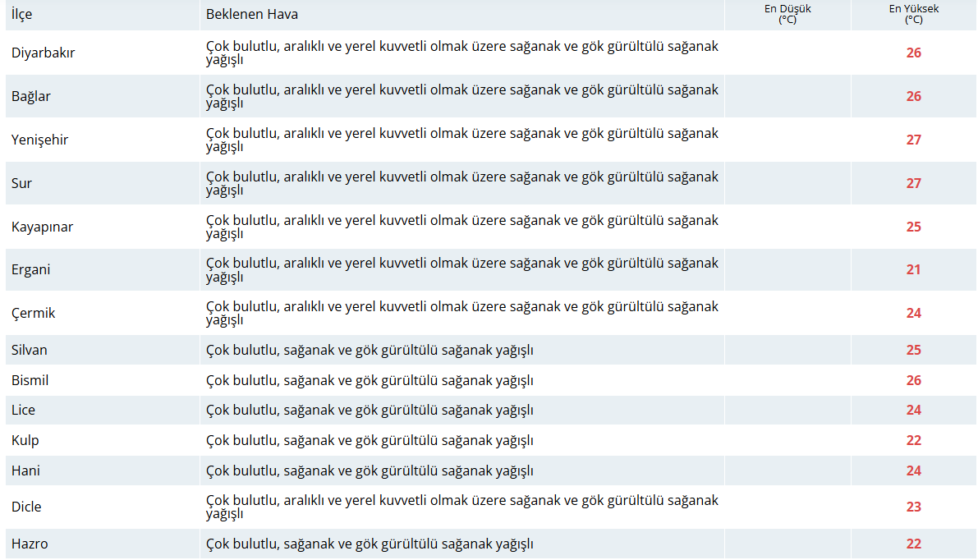Click Bağlar's high temperature 26
Screen dimensions: 978x560
coord(914,97)
